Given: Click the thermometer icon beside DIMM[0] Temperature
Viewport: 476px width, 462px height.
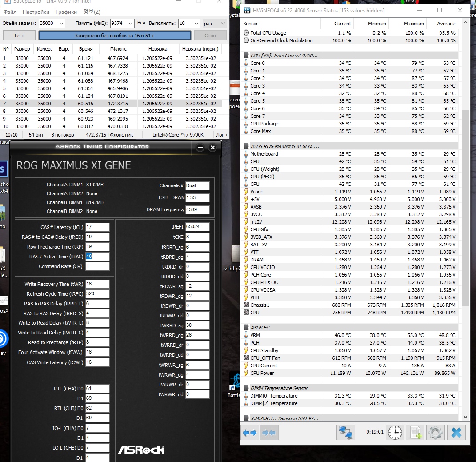Looking at the screenshot, I should pyautogui.click(x=246, y=396).
